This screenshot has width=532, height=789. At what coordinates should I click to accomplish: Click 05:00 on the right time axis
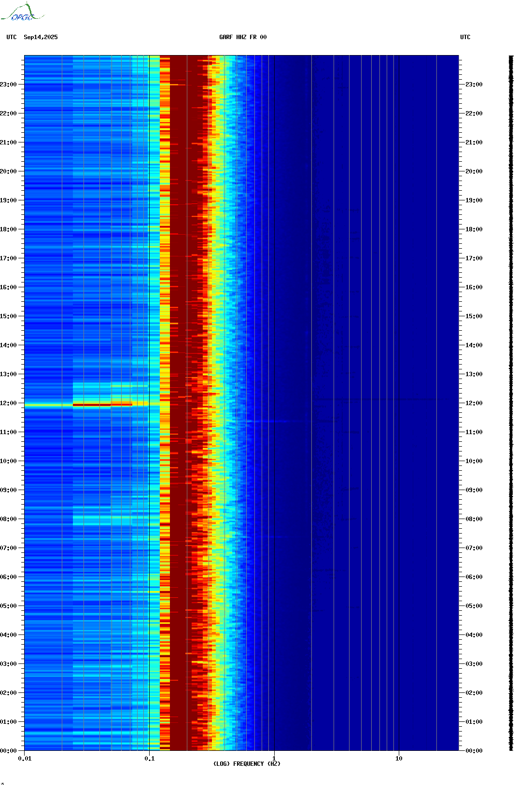(x=474, y=606)
